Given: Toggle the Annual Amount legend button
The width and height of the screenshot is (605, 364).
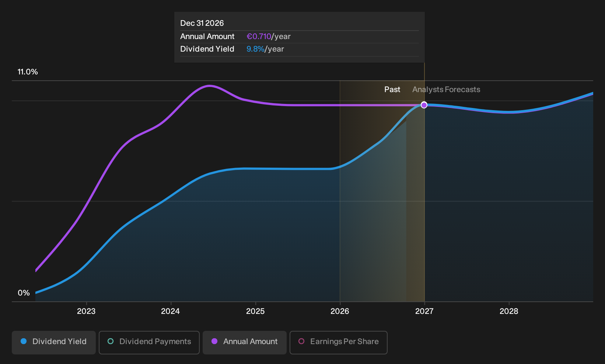Looking at the screenshot, I should (x=245, y=342).
